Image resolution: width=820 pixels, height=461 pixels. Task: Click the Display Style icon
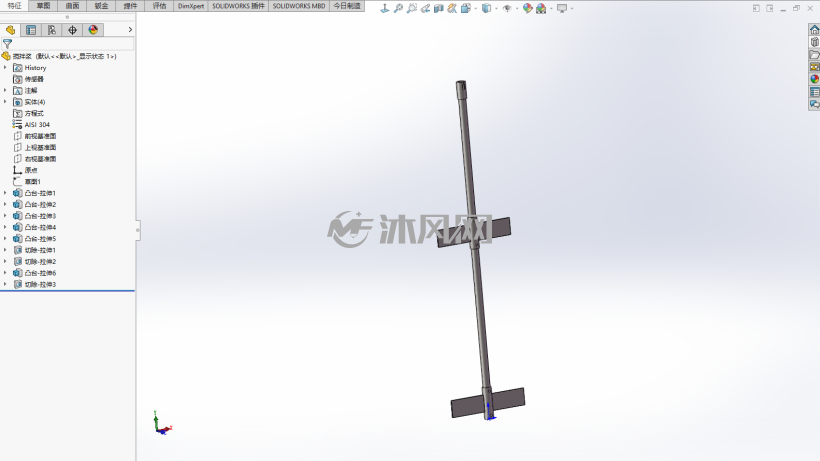(x=486, y=8)
